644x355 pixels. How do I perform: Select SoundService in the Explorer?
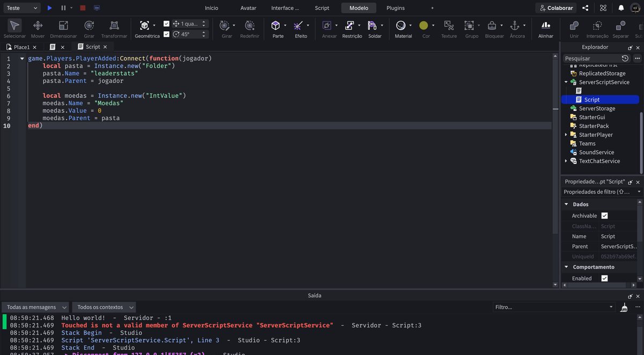tap(596, 153)
